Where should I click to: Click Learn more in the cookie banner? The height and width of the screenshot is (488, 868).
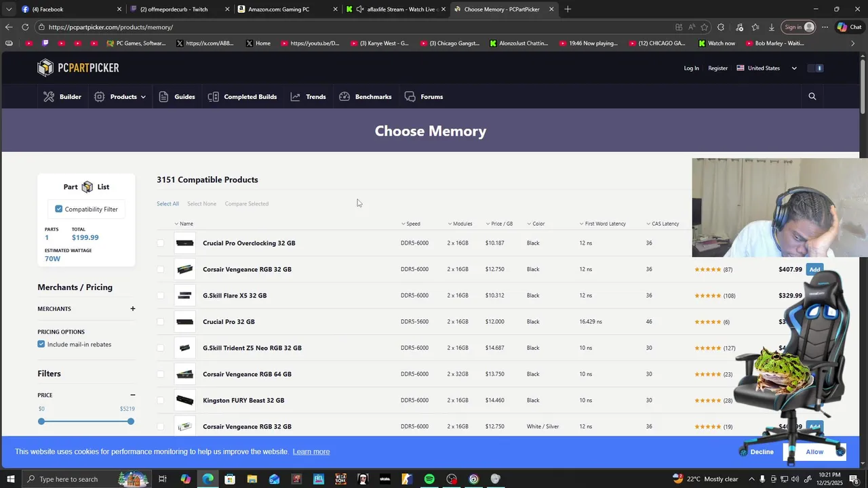point(311,452)
